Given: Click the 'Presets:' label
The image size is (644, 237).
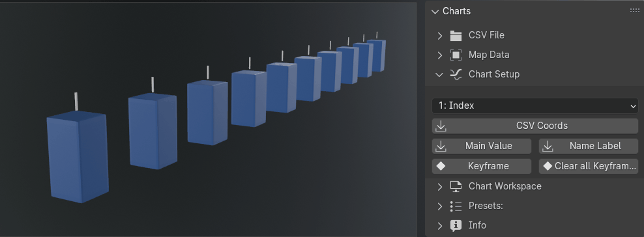Looking at the screenshot, I should [x=486, y=206].
